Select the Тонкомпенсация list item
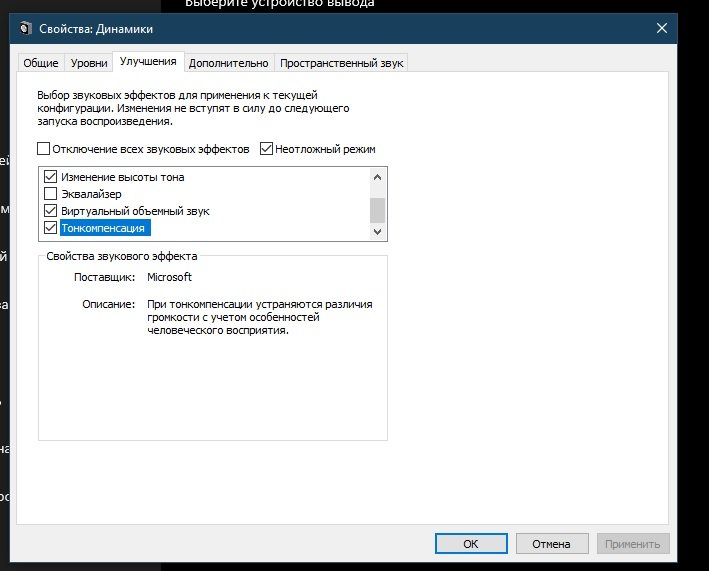709x571 pixels. [x=104, y=228]
